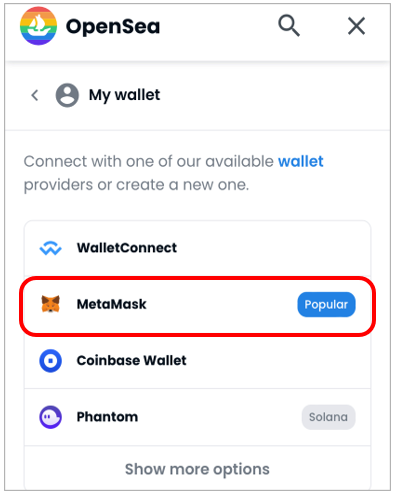Go back using the left chevron
This screenshot has width=395, height=496.
click(35, 95)
